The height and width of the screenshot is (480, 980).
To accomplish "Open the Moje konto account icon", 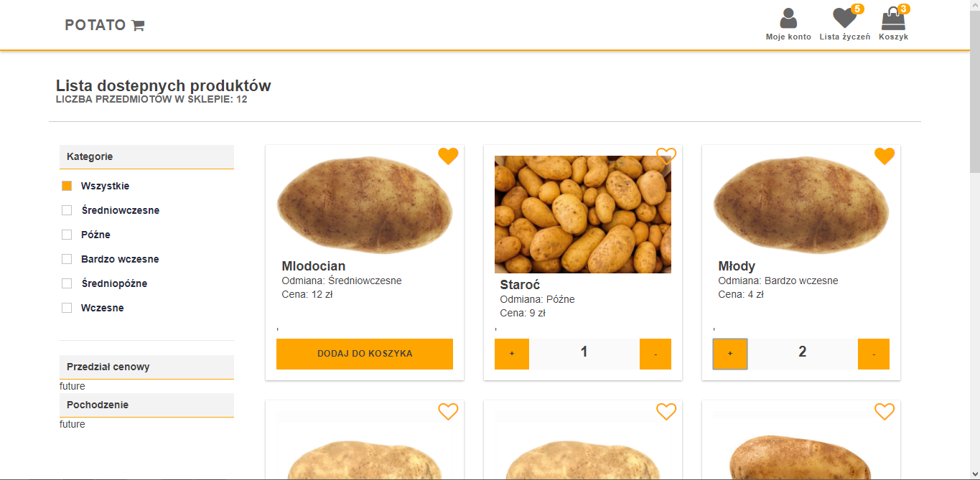I will tap(788, 18).
